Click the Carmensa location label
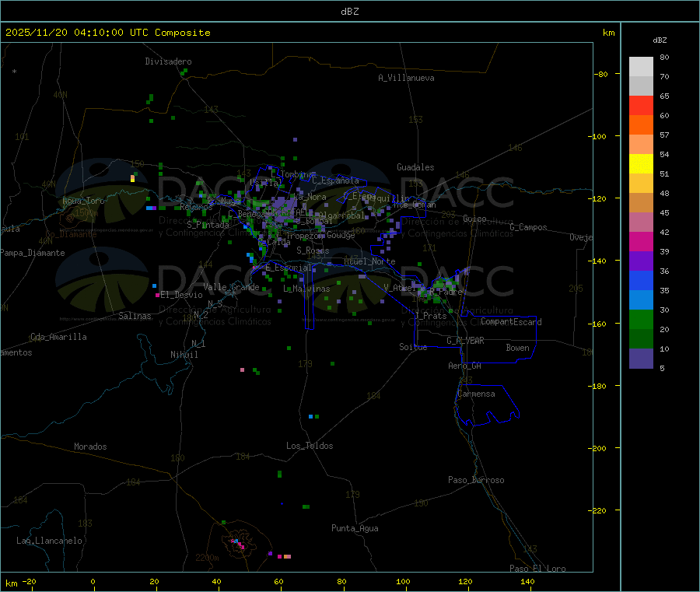 (476, 394)
